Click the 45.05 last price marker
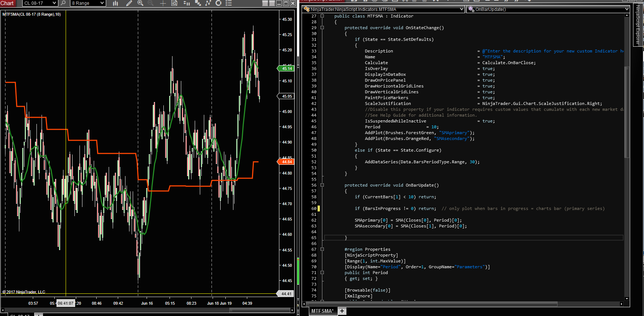The image size is (644, 316). coord(286,96)
